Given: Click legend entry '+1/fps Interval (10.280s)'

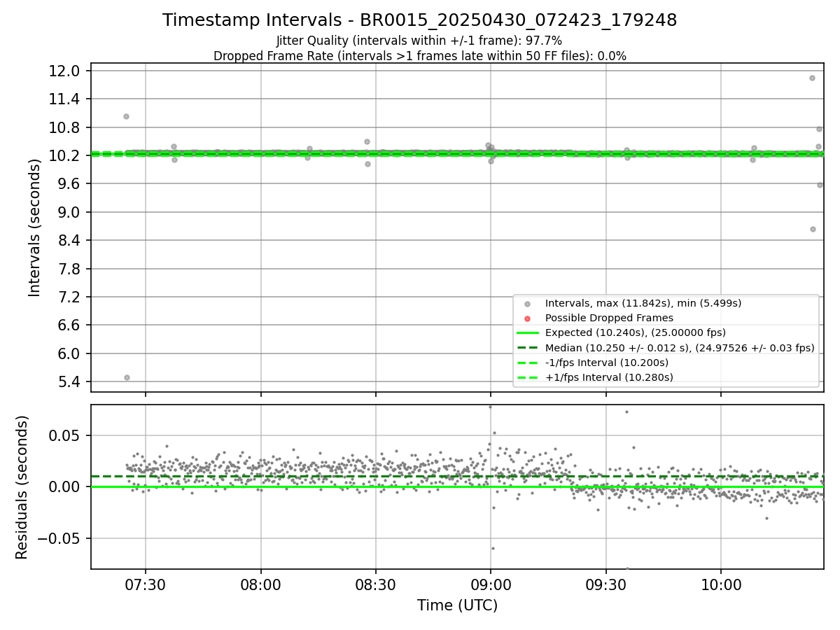Looking at the screenshot, I should point(609,377).
